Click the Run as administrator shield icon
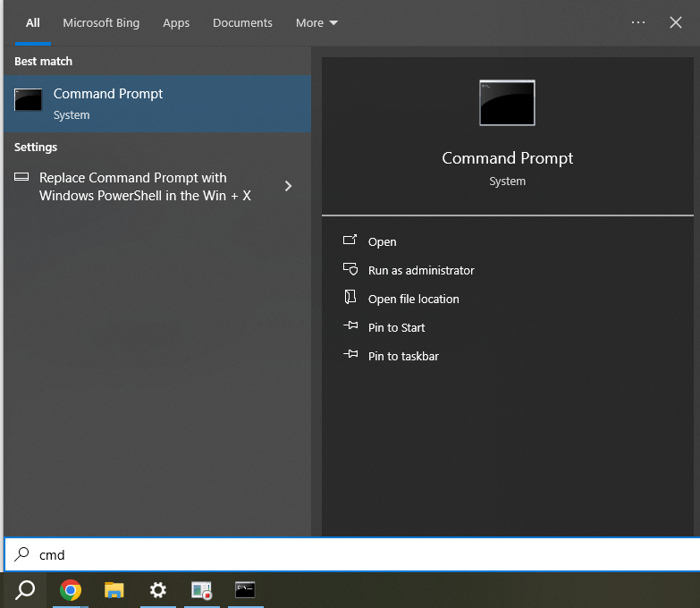The width and height of the screenshot is (700, 608). 350,269
